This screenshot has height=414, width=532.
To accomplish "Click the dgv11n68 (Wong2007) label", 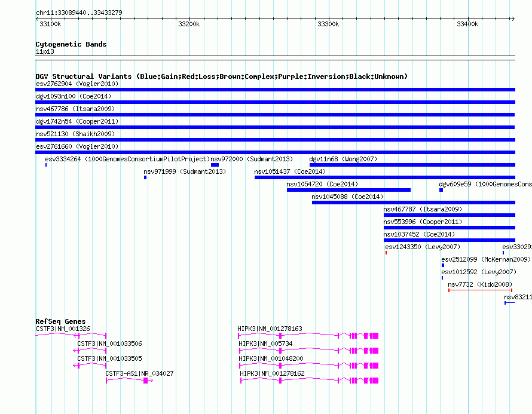I will 343,159.
